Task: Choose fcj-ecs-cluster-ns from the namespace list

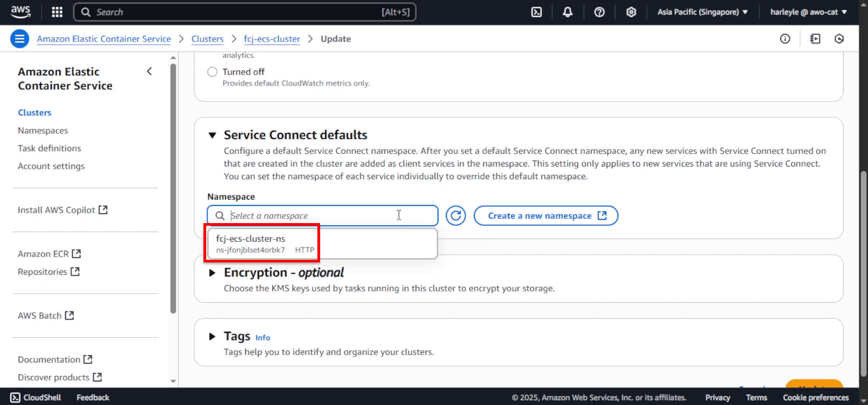Action: pyautogui.click(x=322, y=243)
